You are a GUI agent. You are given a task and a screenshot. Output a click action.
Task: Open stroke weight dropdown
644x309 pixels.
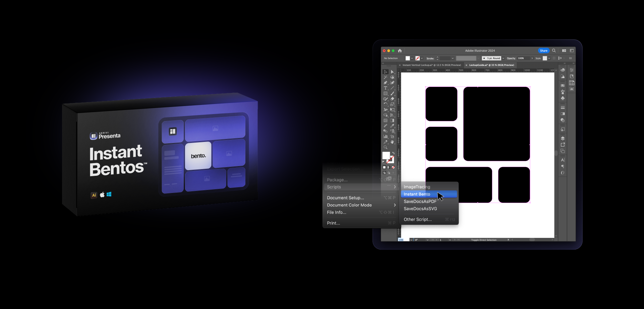pyautogui.click(x=453, y=58)
